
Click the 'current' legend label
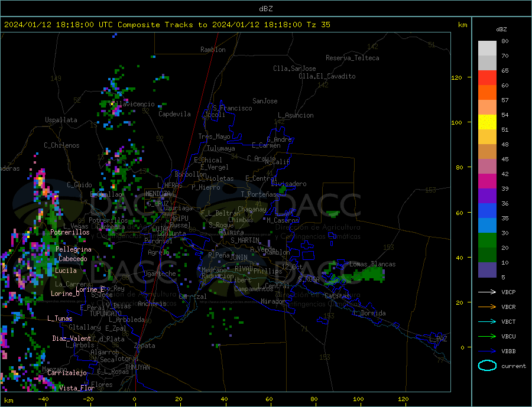514,366
